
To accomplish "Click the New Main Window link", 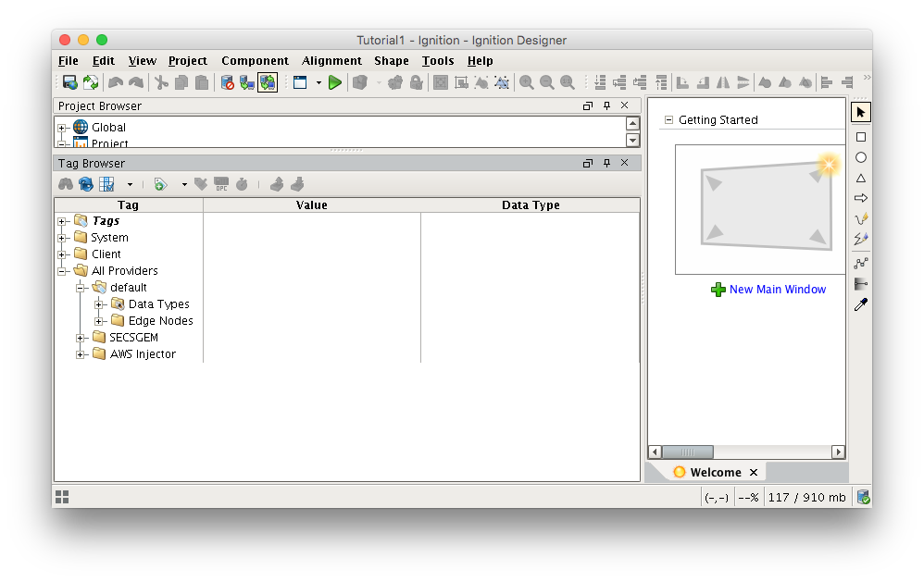I will click(777, 290).
